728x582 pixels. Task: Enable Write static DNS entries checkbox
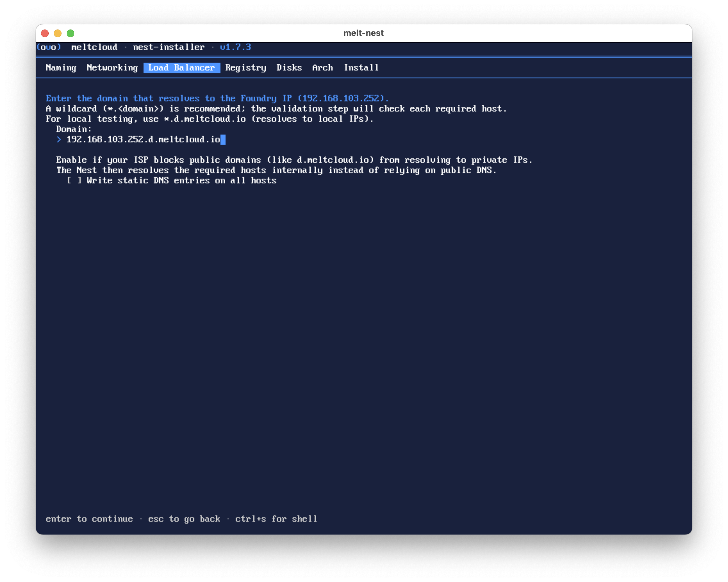click(74, 181)
